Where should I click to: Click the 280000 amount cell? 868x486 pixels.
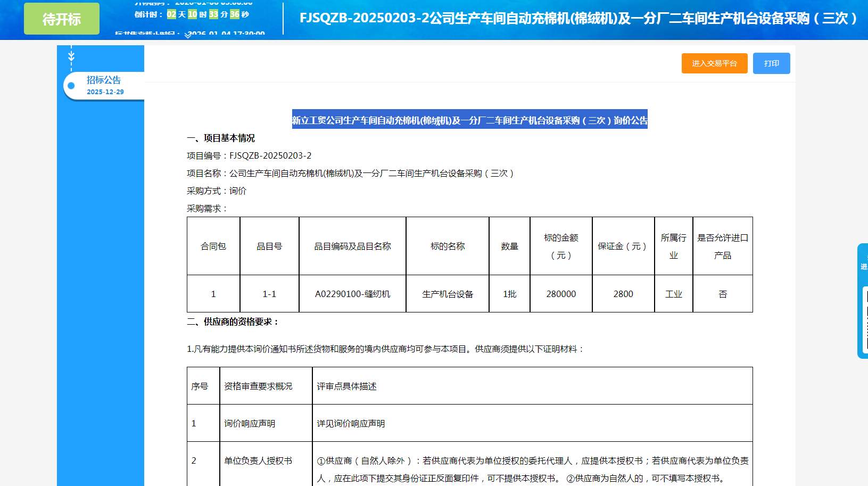coord(561,294)
